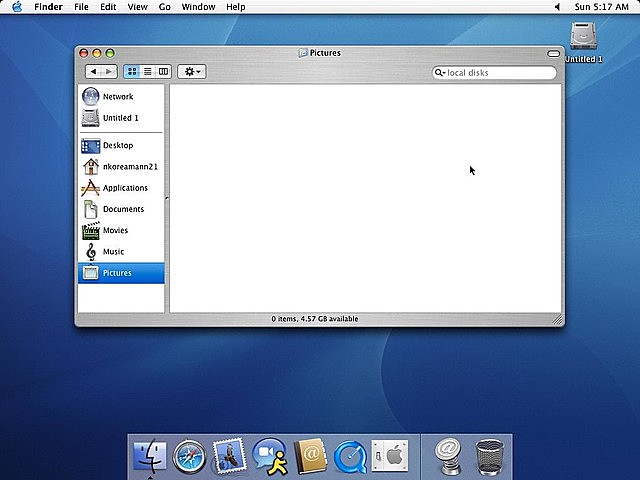Image resolution: width=640 pixels, height=480 pixels.
Task: Click the window resize grip corner
Action: point(557,320)
